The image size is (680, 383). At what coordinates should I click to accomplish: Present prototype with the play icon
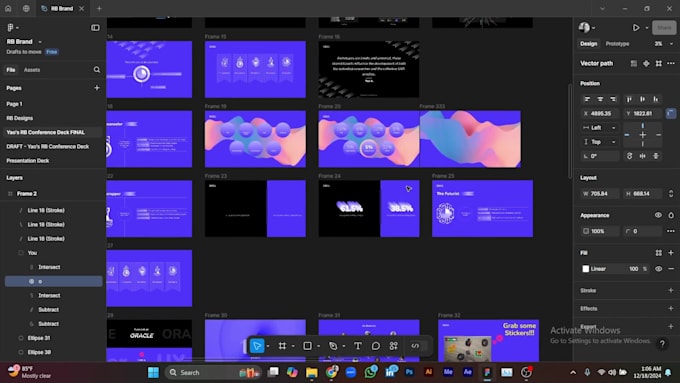pyautogui.click(x=636, y=27)
